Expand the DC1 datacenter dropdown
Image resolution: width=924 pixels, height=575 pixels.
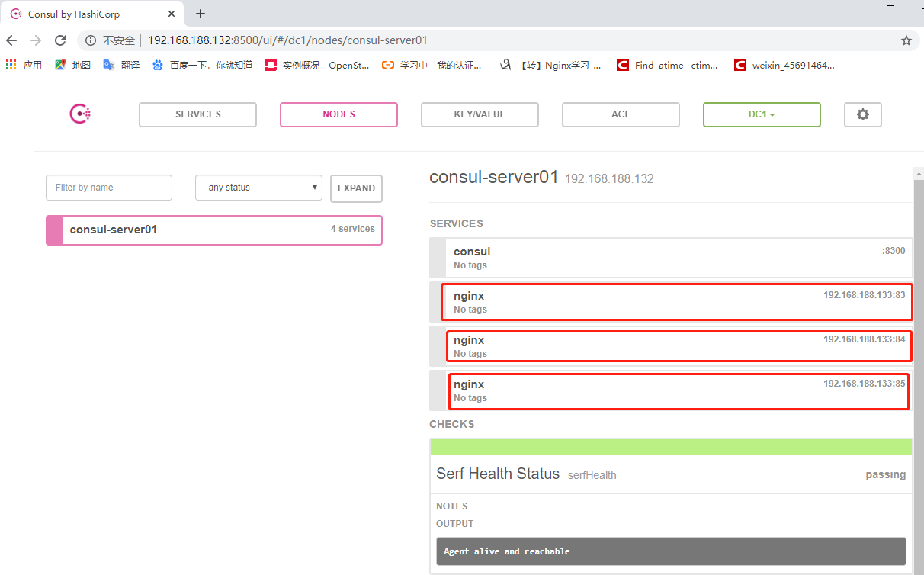[762, 114]
